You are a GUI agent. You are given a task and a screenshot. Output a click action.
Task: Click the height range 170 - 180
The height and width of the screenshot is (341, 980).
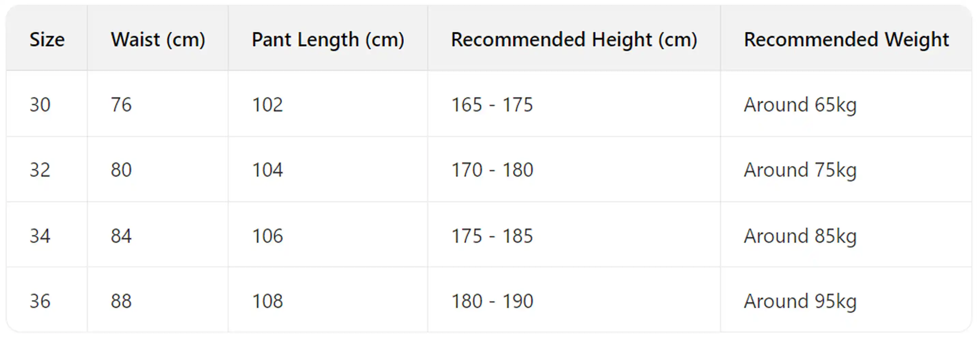click(x=492, y=169)
